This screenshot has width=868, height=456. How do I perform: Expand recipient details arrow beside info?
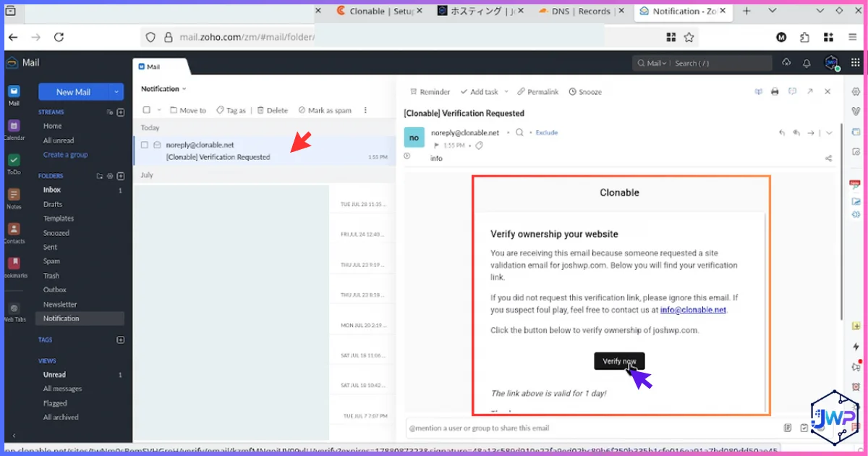click(407, 156)
